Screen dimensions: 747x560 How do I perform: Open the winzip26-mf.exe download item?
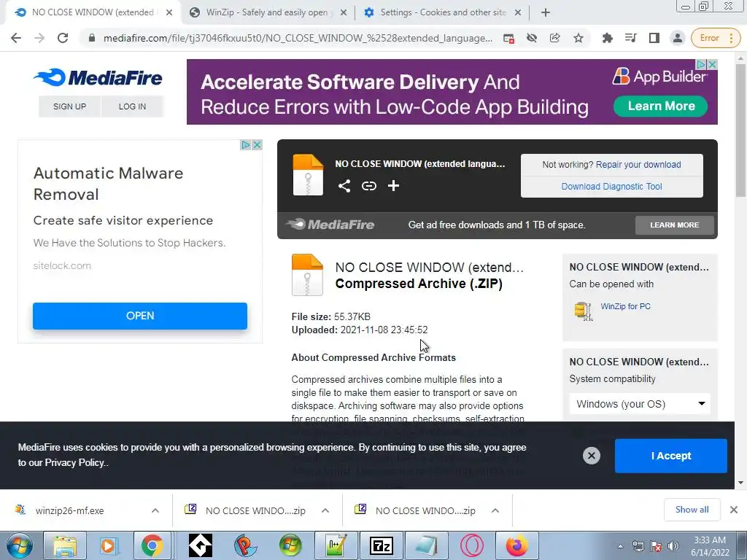pos(69,510)
